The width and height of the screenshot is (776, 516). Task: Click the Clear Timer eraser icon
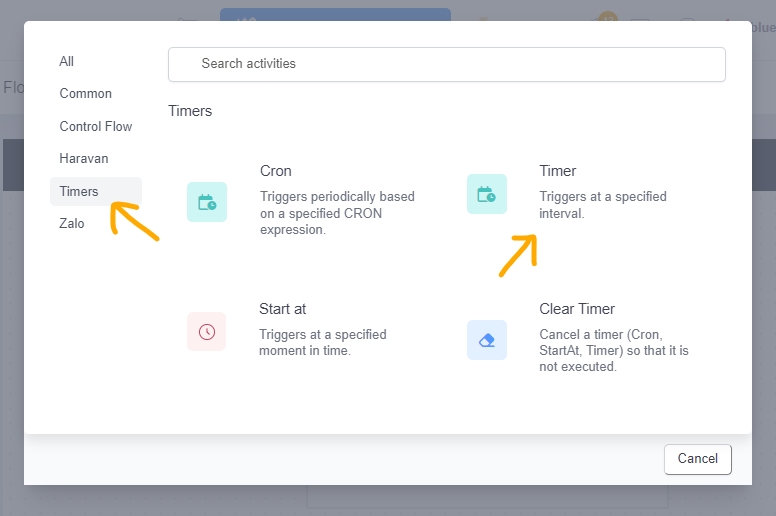coord(487,340)
